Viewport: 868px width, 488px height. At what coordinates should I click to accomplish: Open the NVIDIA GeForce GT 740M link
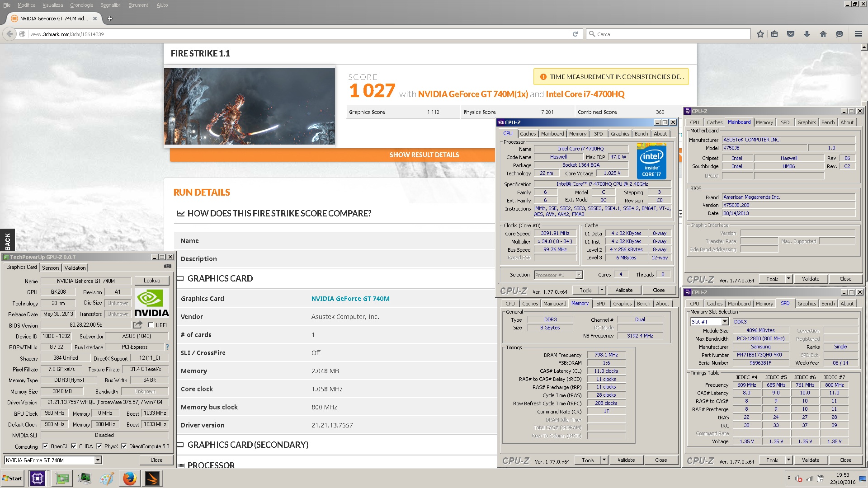pos(350,299)
